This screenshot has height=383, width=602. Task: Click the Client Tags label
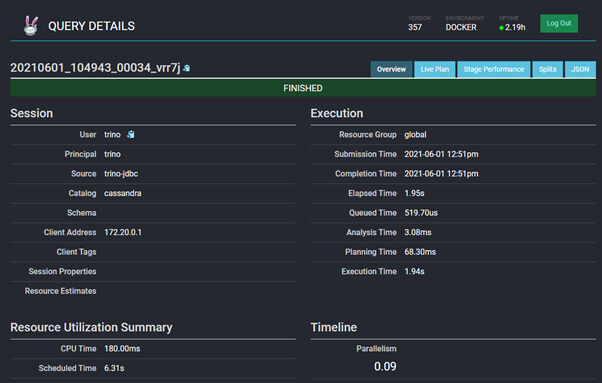pyautogui.click(x=76, y=252)
